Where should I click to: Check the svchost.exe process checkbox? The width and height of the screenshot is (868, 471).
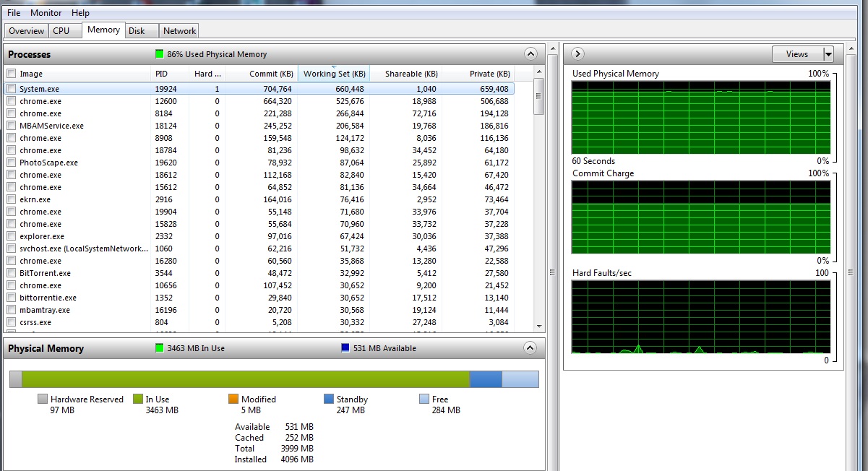click(x=11, y=249)
